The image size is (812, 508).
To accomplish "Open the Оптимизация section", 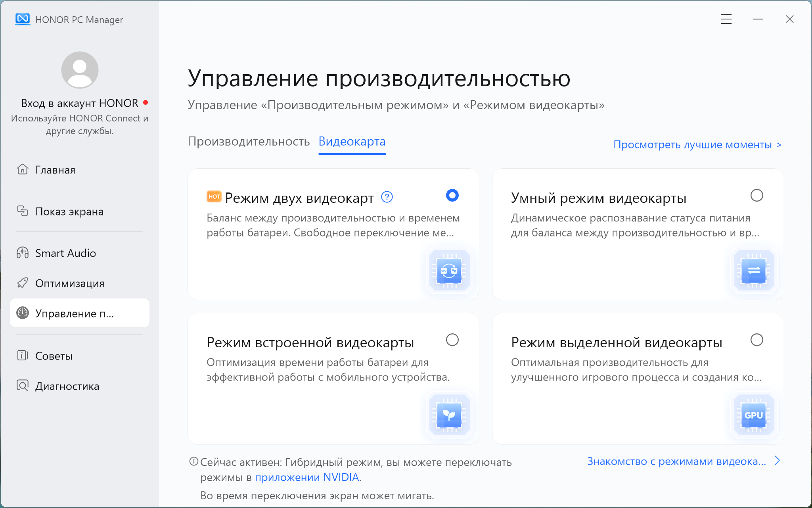I will (70, 283).
